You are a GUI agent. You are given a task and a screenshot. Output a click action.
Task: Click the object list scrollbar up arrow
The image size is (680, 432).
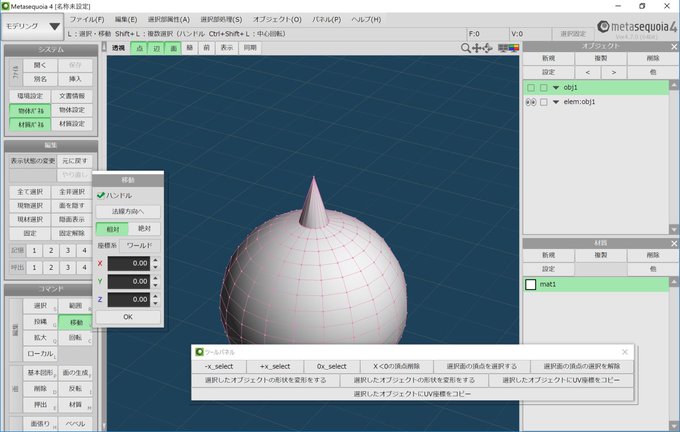(x=674, y=85)
